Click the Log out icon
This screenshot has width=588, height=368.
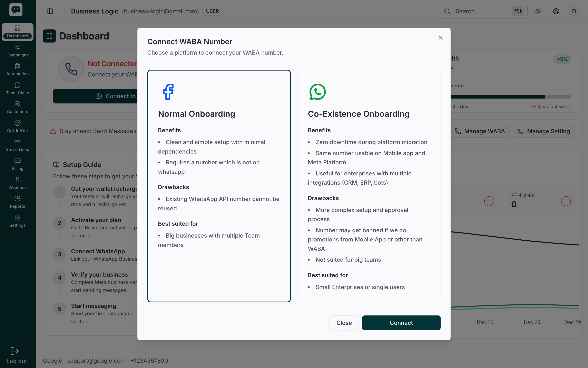pyautogui.click(x=14, y=351)
